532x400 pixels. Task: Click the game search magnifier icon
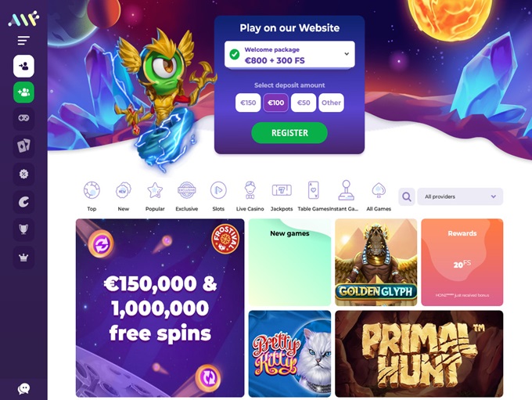click(407, 196)
